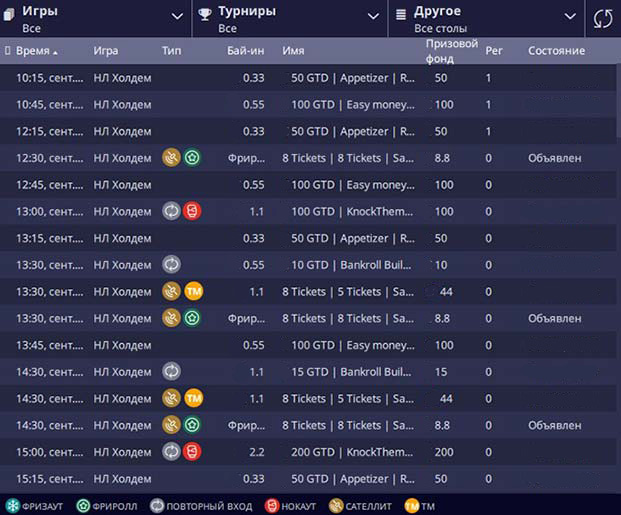Click TM icon in 13:30 5 Tickets row

click(194, 292)
